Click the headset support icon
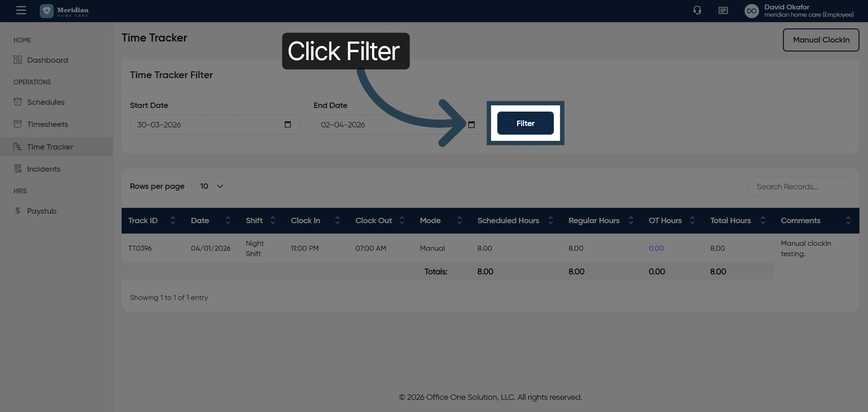Screen dimensions: 868x412 pyautogui.click(x=697, y=10)
